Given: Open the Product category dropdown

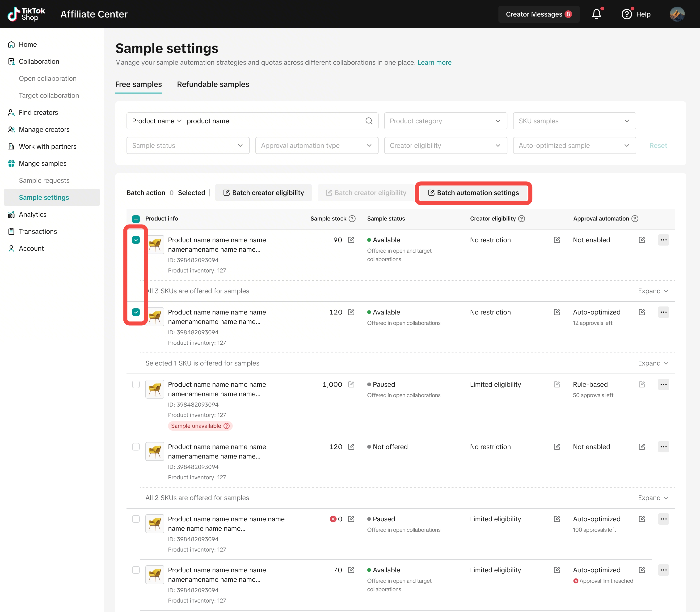Looking at the screenshot, I should pos(445,121).
